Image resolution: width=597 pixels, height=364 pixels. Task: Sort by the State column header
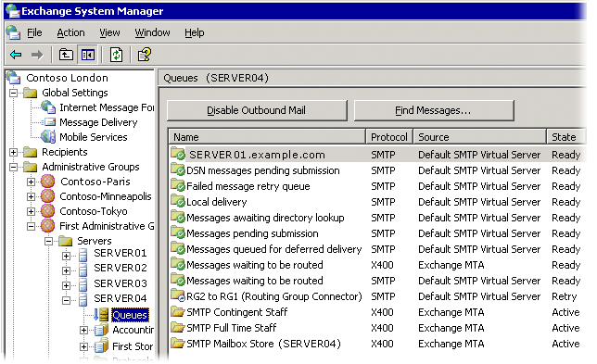tap(565, 137)
